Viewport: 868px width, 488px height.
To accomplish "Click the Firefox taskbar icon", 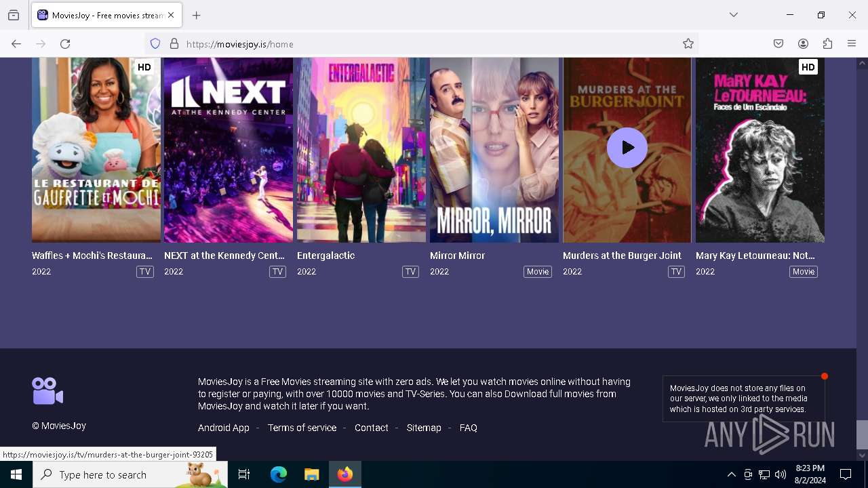I will (x=345, y=474).
